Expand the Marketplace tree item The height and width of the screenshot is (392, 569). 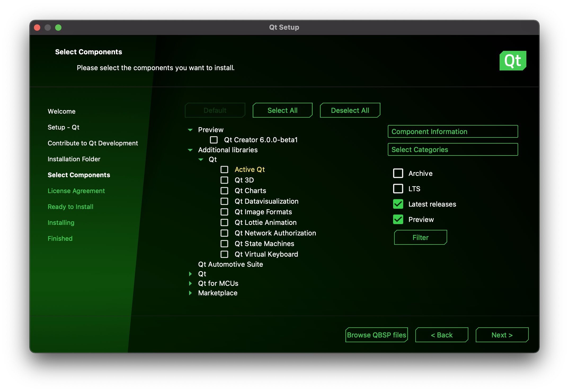[x=190, y=293]
